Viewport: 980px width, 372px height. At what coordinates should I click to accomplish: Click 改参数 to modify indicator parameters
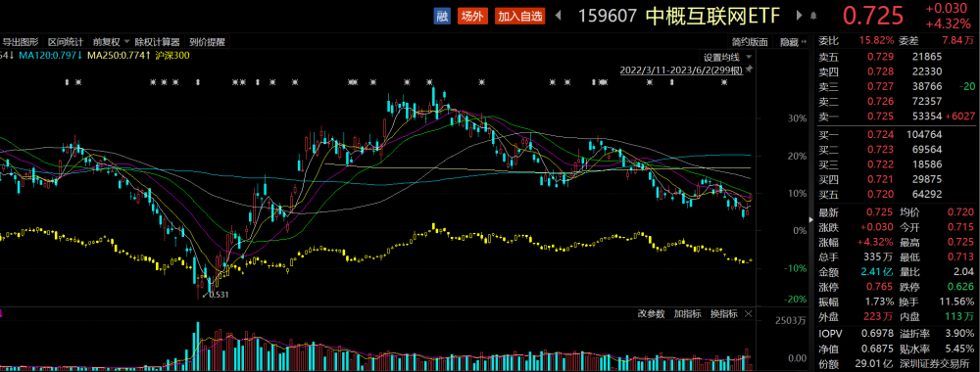click(652, 314)
